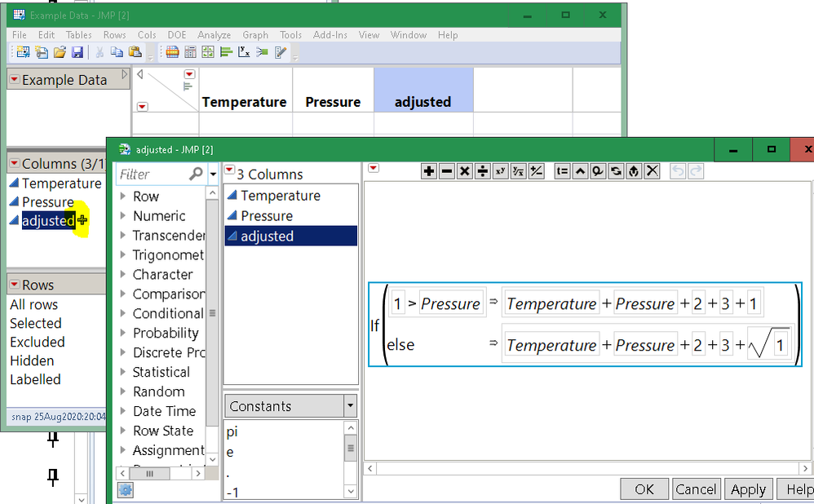Click the pencil checklist toolbar icon
This screenshot has height=504, width=814.
point(281,52)
